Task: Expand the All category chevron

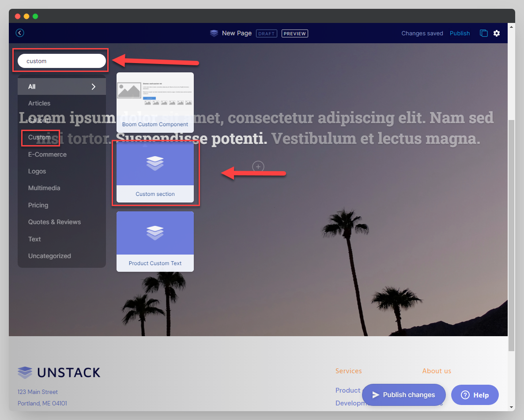Action: point(94,87)
